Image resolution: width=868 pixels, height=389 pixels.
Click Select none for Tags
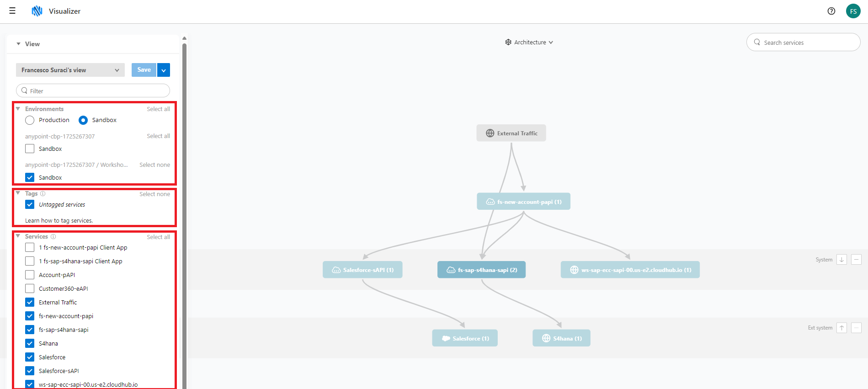(x=154, y=194)
